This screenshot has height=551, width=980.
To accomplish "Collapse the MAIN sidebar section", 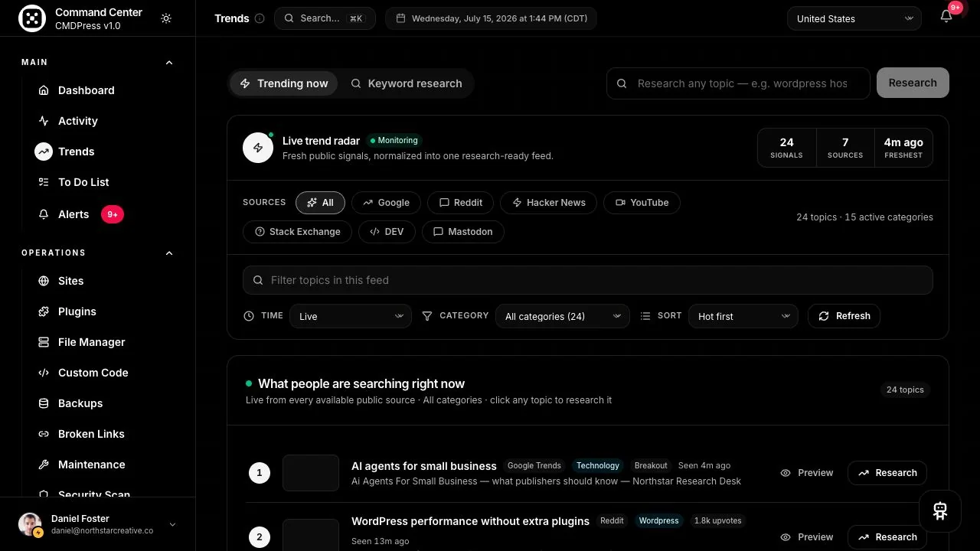I will tap(169, 63).
